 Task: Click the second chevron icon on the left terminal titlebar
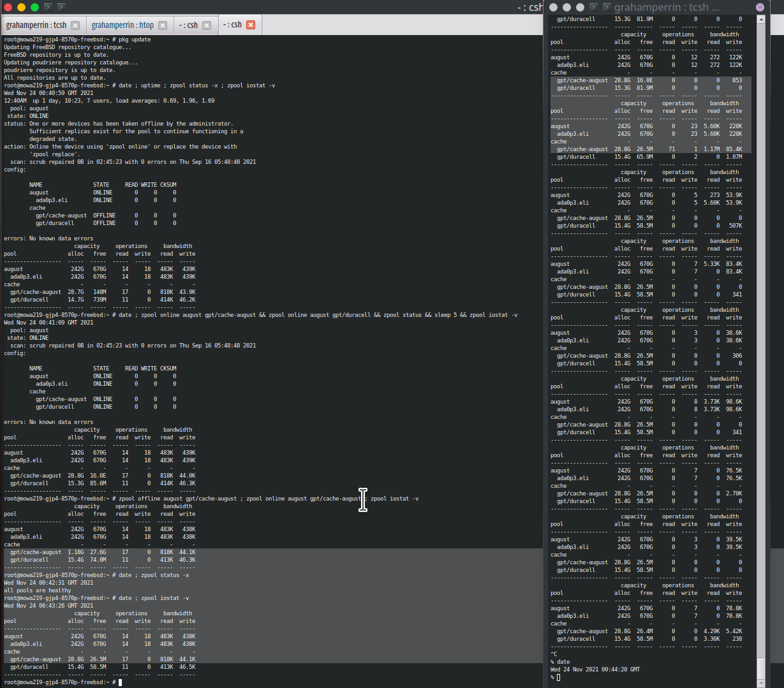coord(61,8)
